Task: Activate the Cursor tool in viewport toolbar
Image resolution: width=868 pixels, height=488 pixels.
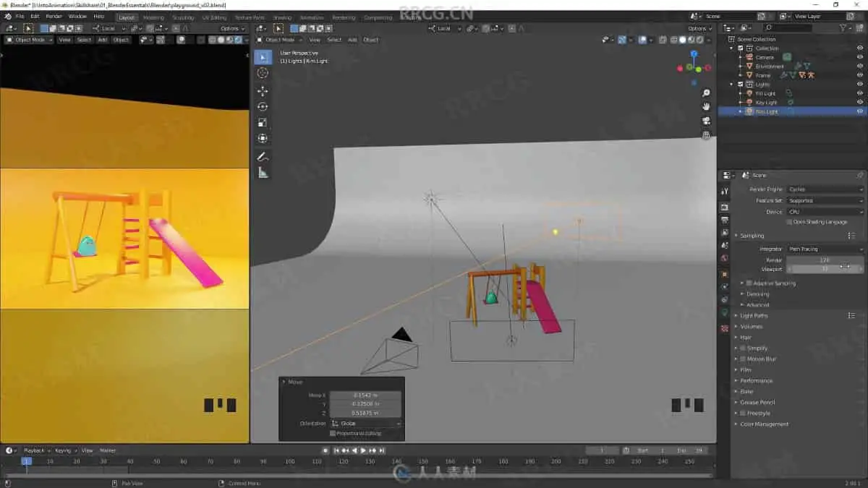Action: [x=263, y=73]
